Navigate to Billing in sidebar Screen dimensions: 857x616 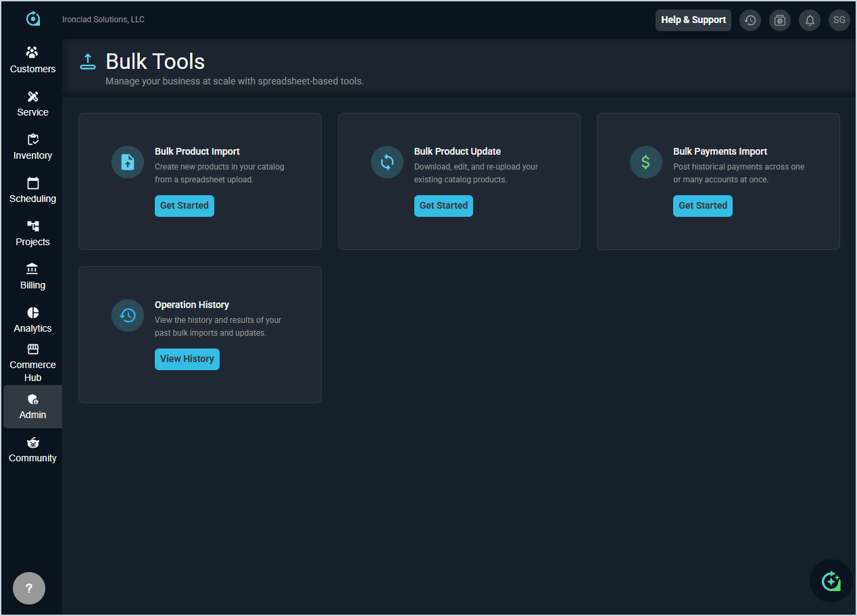click(x=32, y=276)
